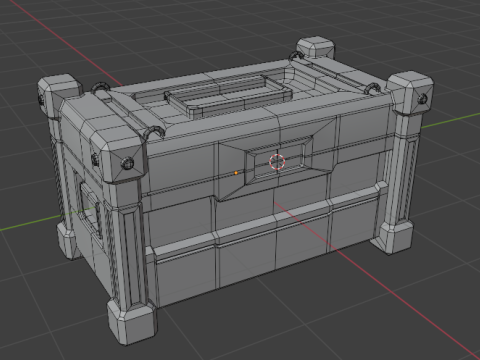Click the round bolt on the front-left corner cap
The height and width of the screenshot is (360, 480).
pos(128,163)
